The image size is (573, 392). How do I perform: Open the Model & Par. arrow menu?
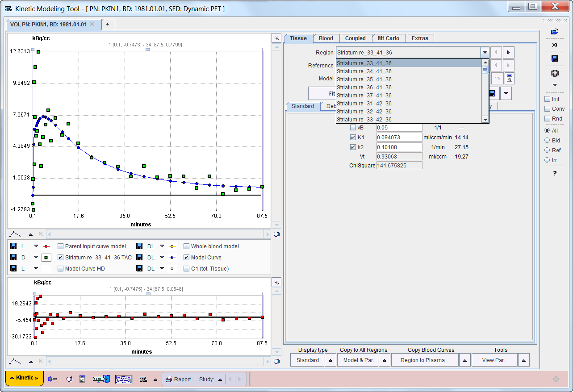(385, 360)
